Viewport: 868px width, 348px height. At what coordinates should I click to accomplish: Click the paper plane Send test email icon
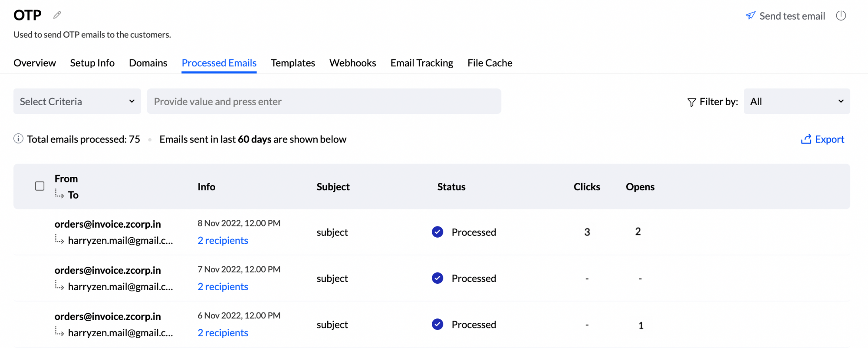750,16
